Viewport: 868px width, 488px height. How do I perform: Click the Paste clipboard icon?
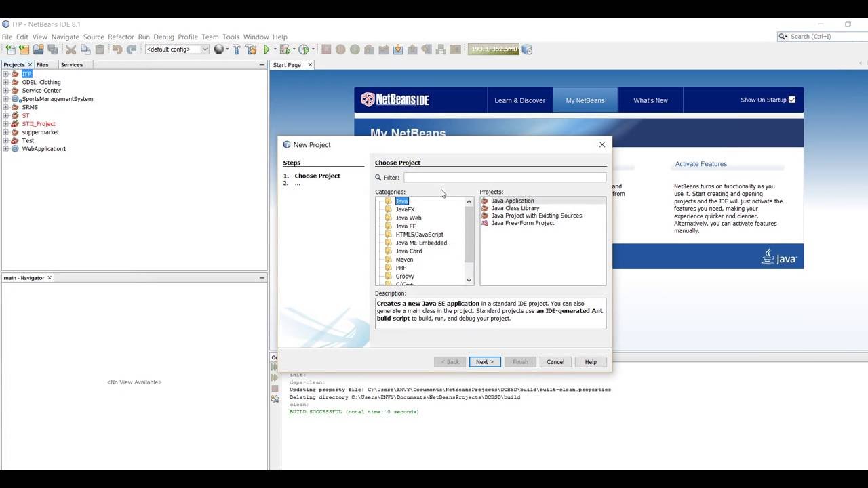(100, 49)
